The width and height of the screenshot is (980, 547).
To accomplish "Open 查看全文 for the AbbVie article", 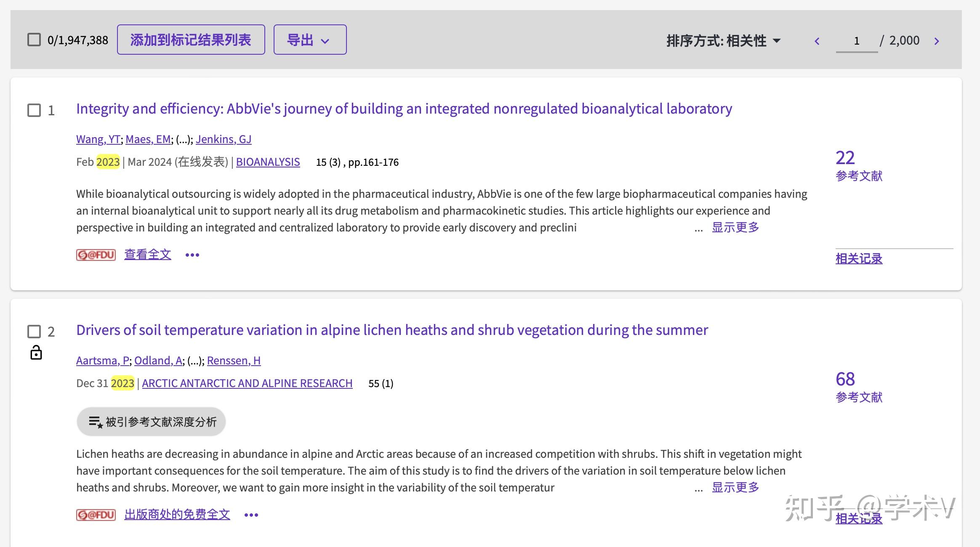I will point(147,254).
